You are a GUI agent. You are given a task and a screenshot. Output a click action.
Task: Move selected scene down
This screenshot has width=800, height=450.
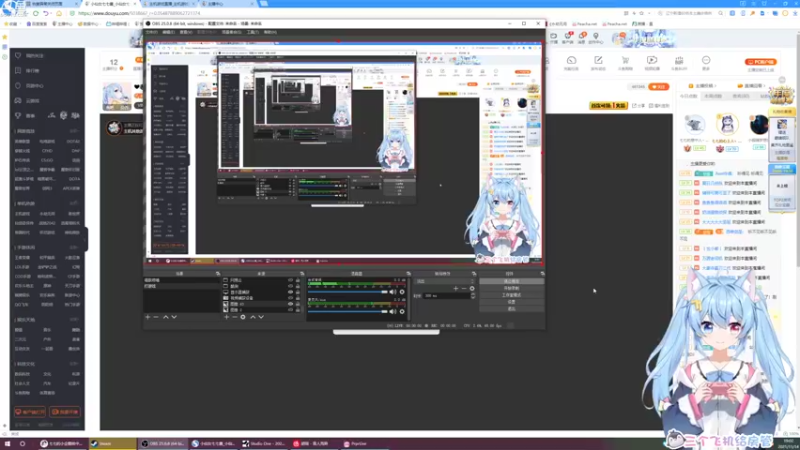[x=174, y=317]
